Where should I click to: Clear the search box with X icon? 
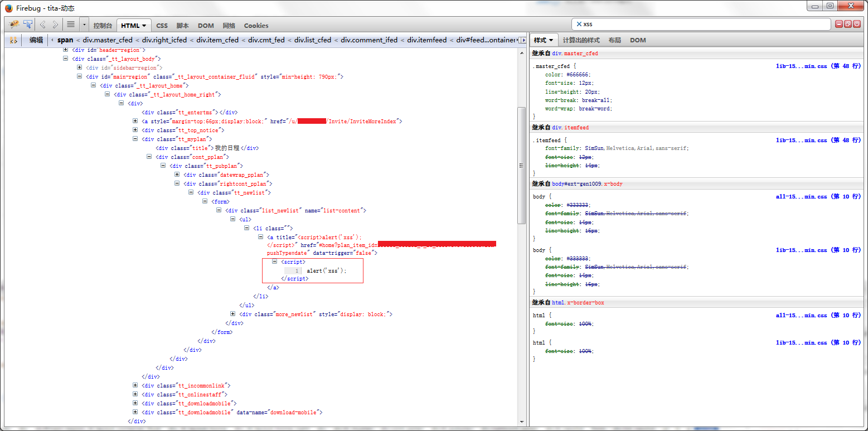click(579, 25)
